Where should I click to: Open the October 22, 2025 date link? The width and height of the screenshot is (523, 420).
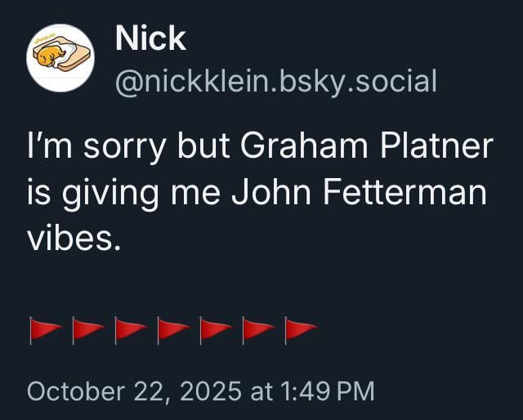pyautogui.click(x=134, y=391)
